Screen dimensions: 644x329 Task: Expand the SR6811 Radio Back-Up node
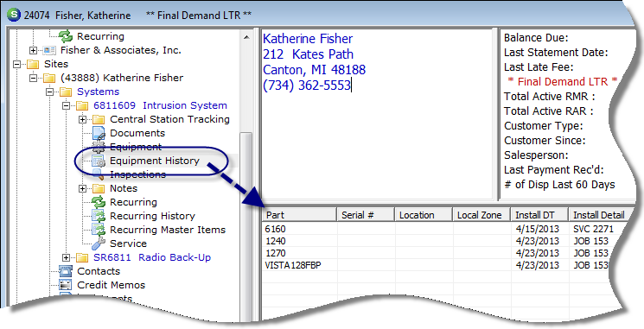66,257
